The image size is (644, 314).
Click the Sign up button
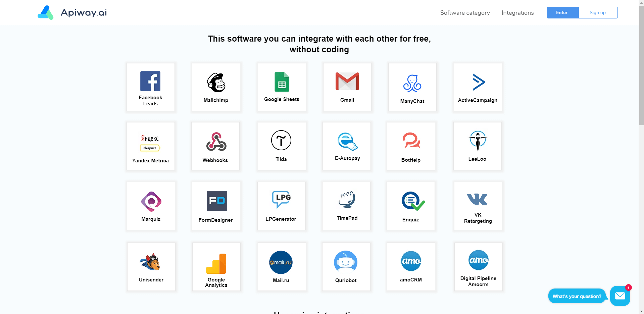click(598, 12)
